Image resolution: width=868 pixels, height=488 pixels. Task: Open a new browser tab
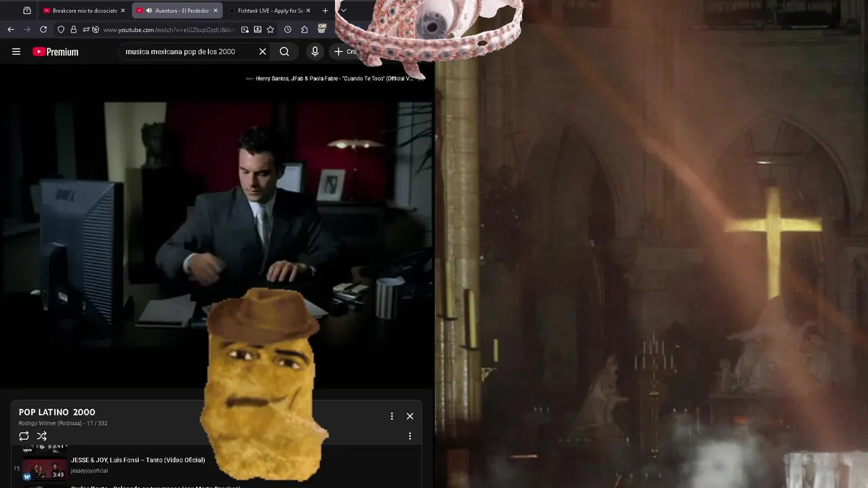pyautogui.click(x=325, y=11)
